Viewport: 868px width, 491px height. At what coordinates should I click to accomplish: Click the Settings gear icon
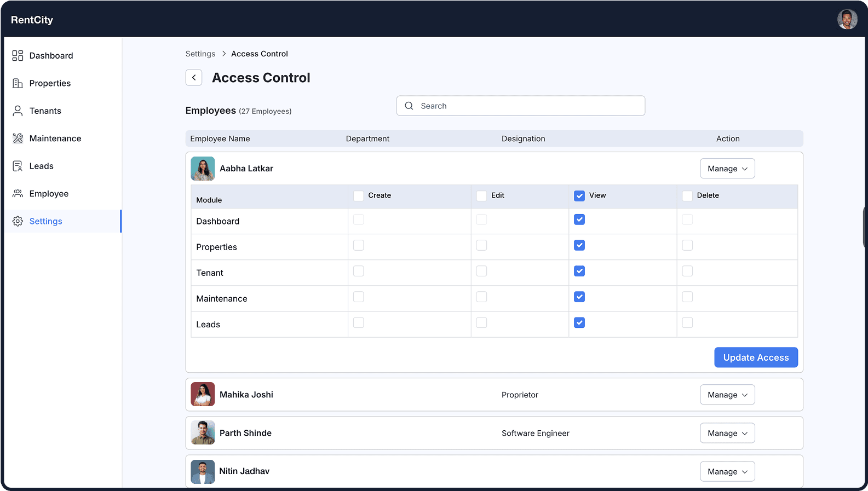pos(18,221)
